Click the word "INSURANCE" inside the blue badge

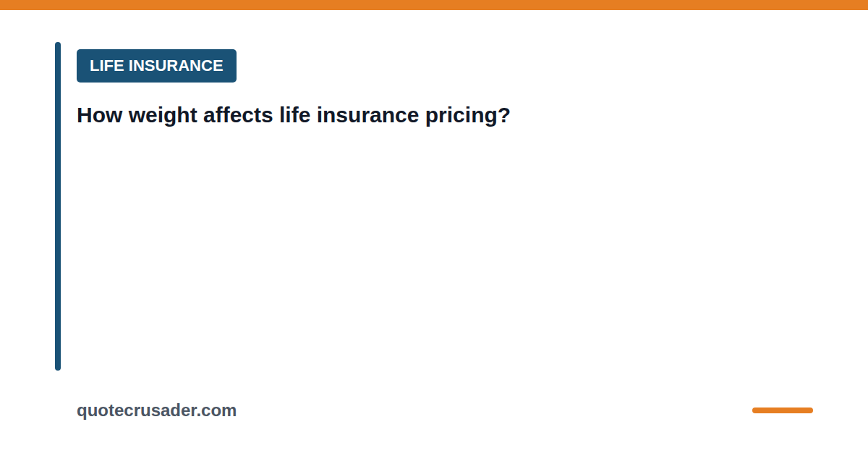pos(175,66)
